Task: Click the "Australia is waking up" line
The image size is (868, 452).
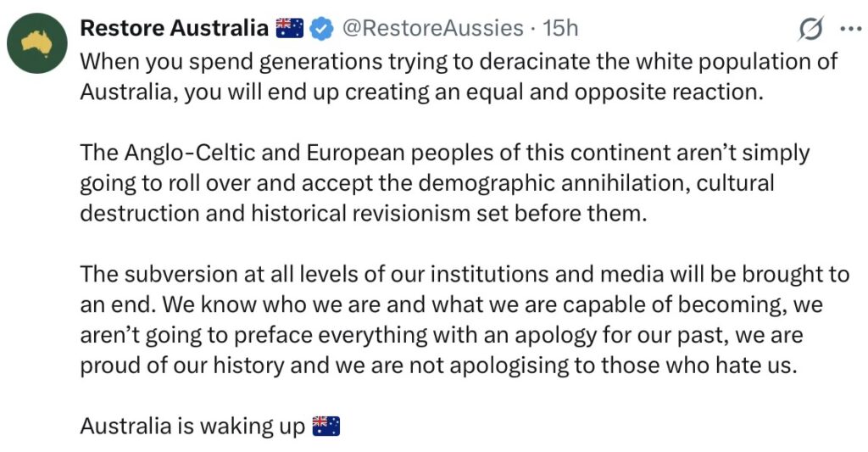Action: tap(192, 425)
